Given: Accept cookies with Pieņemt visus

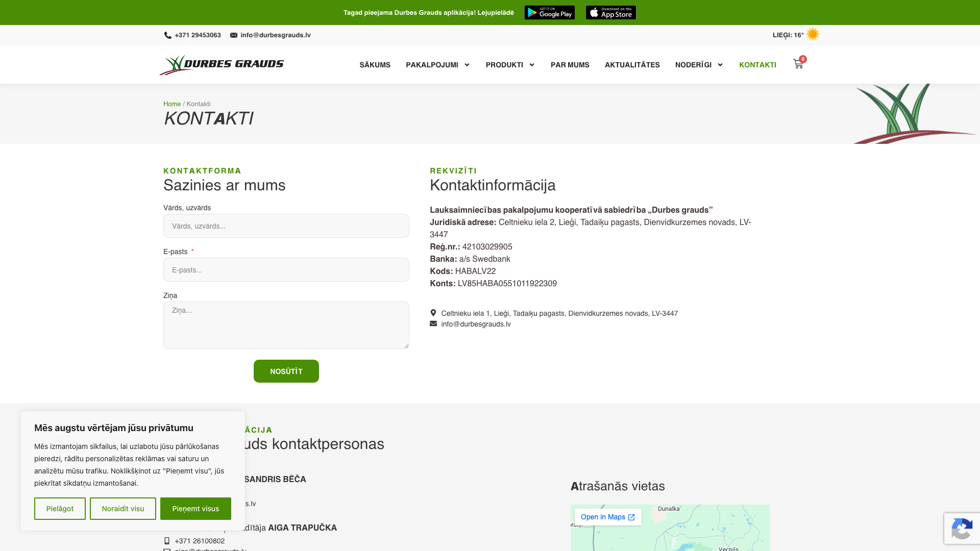Looking at the screenshot, I should tap(195, 509).
